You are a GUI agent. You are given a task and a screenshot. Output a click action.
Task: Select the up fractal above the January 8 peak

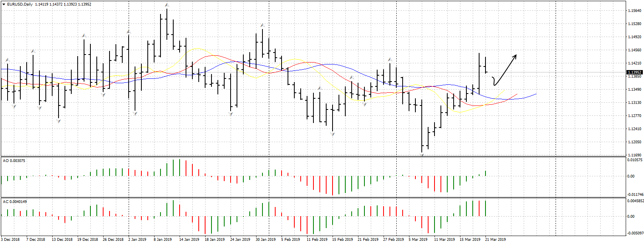167,5
